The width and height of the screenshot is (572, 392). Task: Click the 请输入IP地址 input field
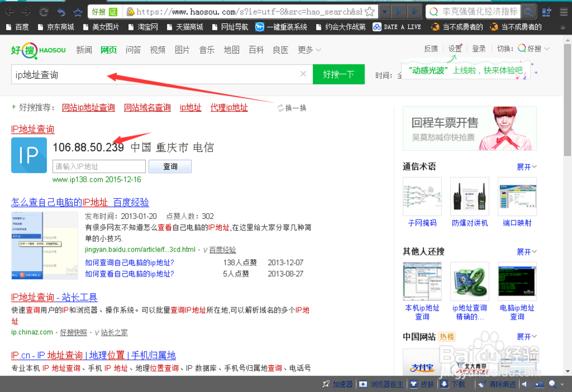[99, 166]
